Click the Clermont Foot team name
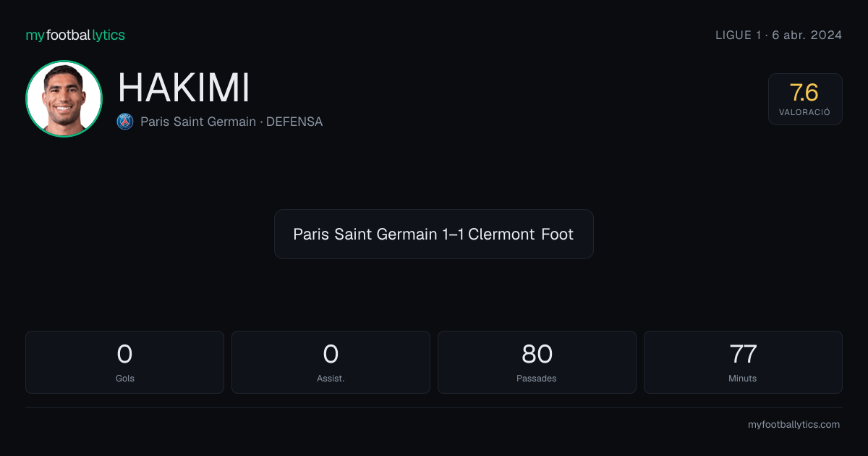This screenshot has height=456, width=868. click(x=521, y=235)
